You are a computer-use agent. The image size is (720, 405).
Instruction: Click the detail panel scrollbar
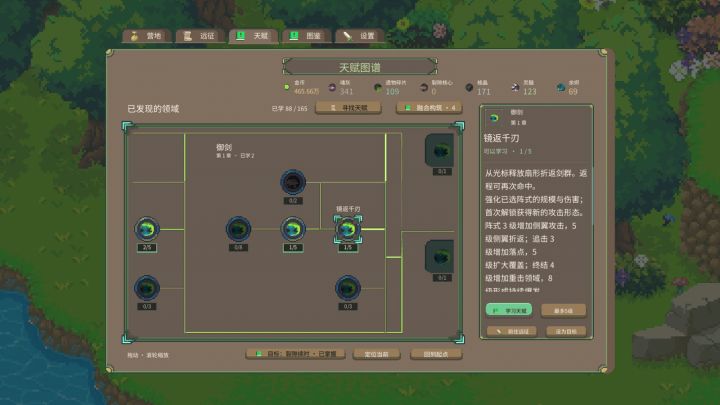[x=591, y=197]
